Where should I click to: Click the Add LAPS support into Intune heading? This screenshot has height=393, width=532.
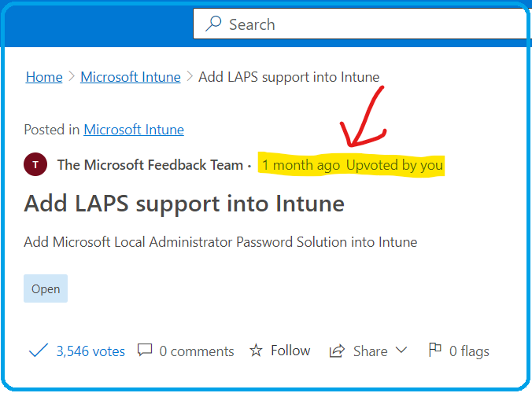184,204
